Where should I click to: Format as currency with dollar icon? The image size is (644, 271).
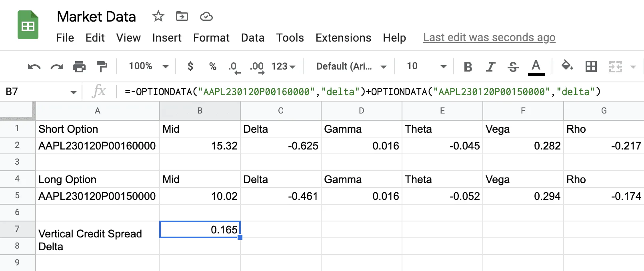(190, 66)
